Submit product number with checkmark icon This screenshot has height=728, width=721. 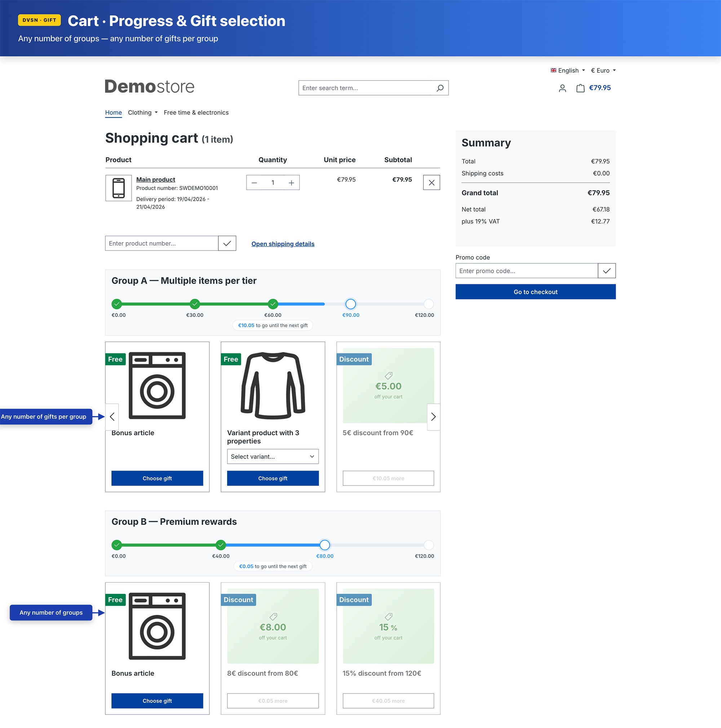[227, 243]
